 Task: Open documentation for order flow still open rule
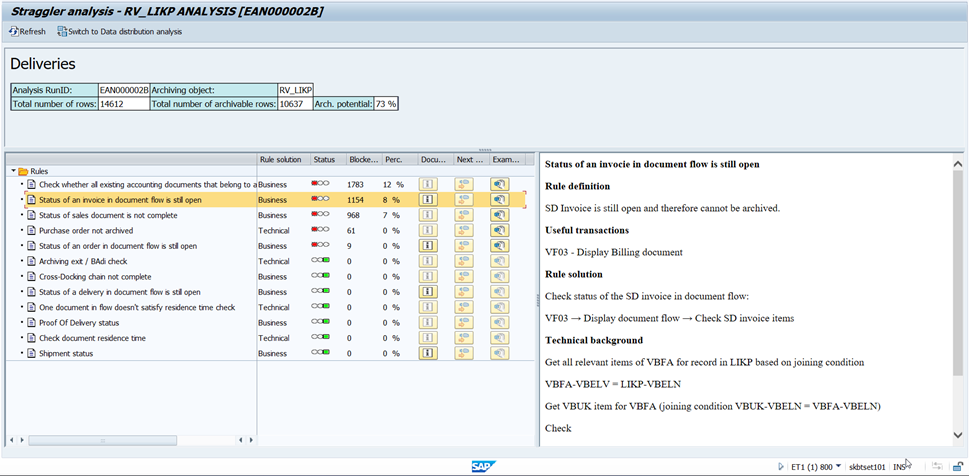(x=429, y=245)
